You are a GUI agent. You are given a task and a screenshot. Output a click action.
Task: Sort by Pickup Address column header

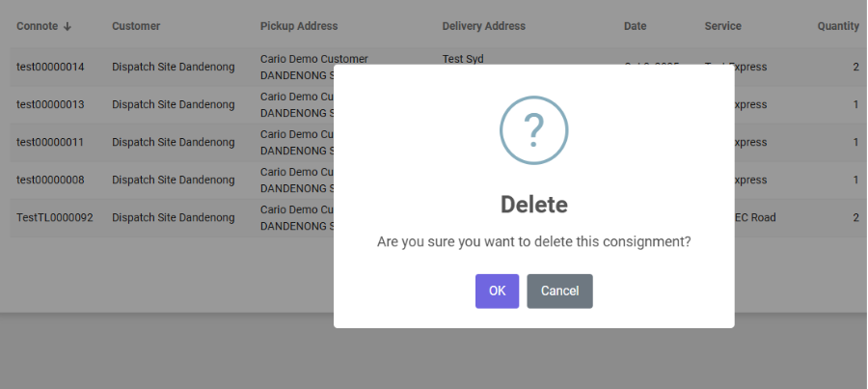pos(299,26)
